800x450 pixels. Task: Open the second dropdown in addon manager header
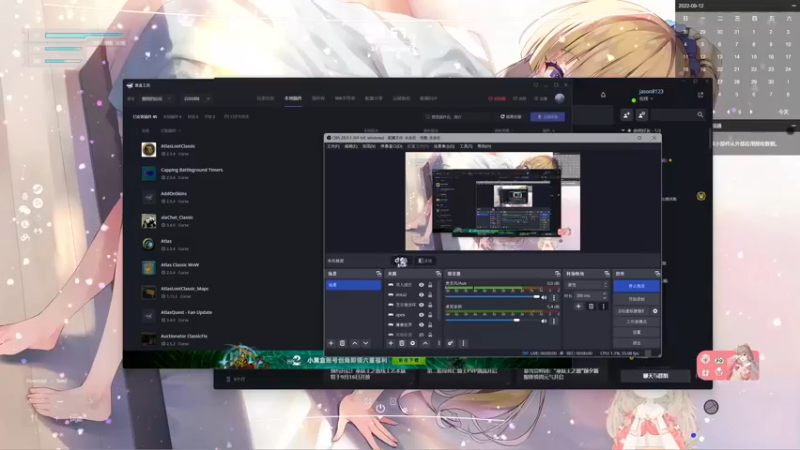coord(197,98)
